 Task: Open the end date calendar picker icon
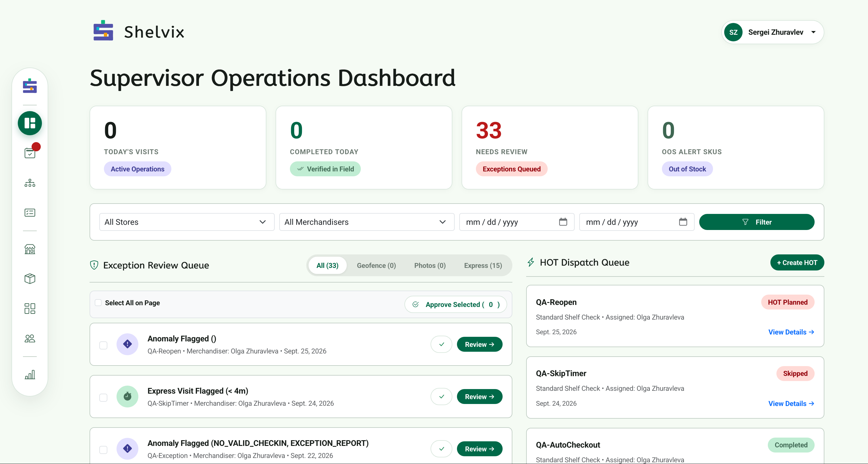(x=683, y=222)
